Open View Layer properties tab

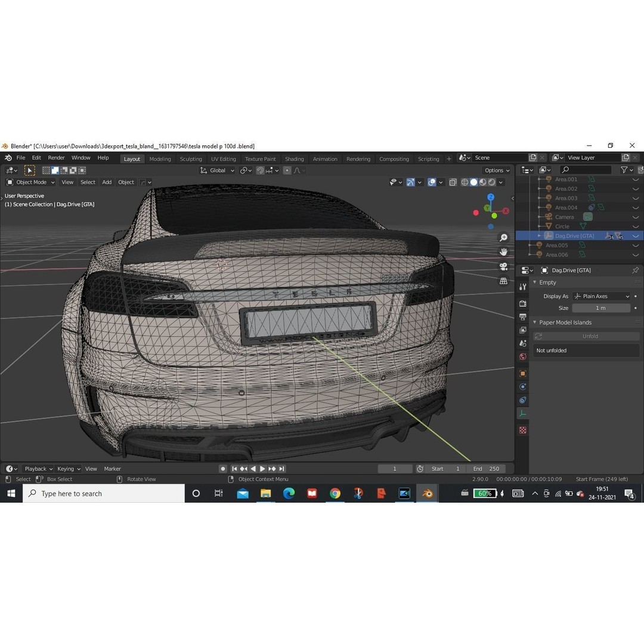coord(522,330)
